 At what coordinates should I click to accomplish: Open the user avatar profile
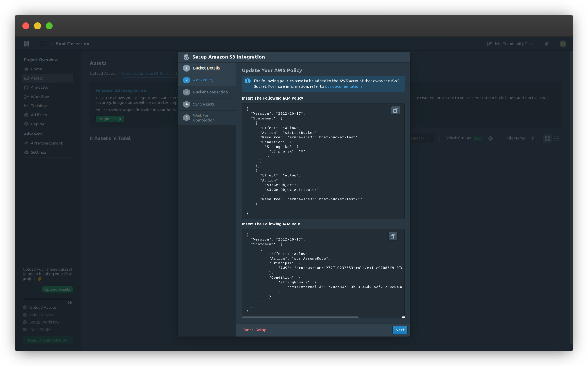(x=563, y=44)
